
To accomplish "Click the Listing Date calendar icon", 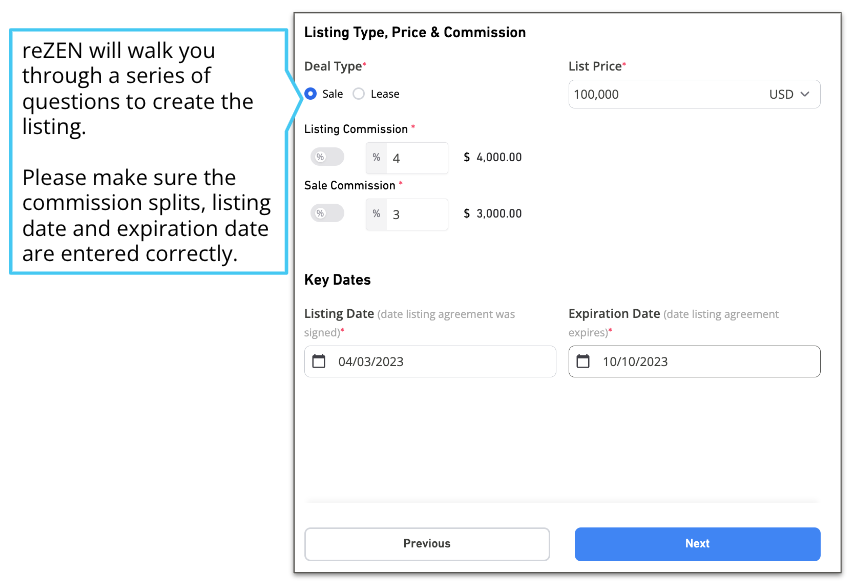I will (319, 361).
